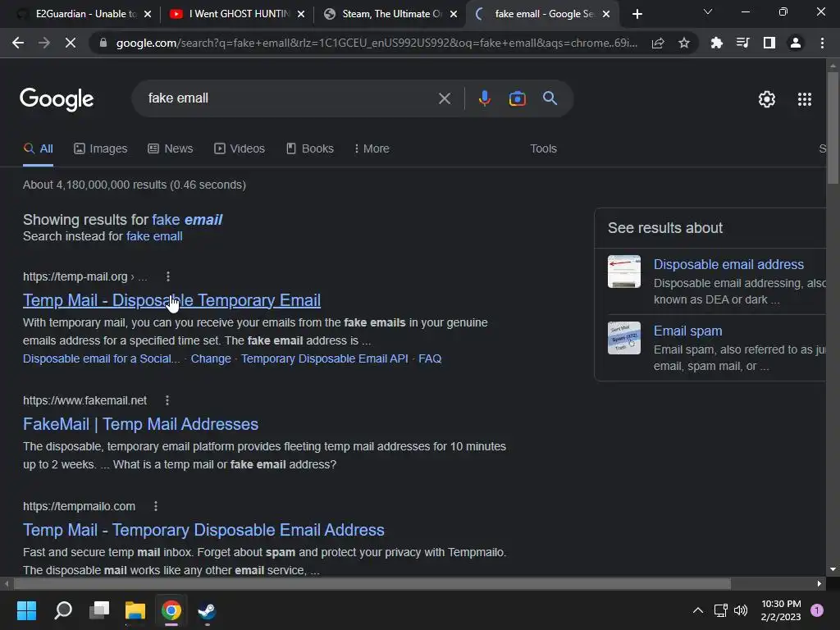Image resolution: width=840 pixels, height=630 pixels.
Task: Close the E2Guardian tab
Action: (x=148, y=14)
